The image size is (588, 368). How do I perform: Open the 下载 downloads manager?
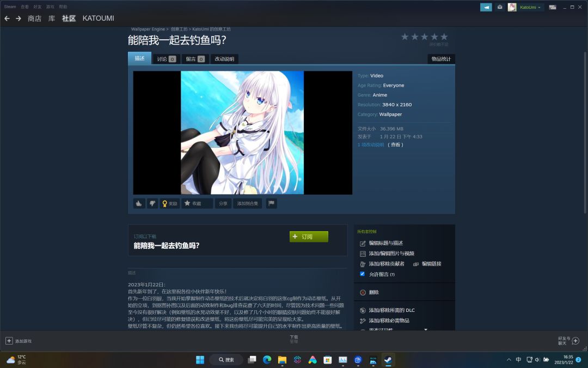point(293,339)
